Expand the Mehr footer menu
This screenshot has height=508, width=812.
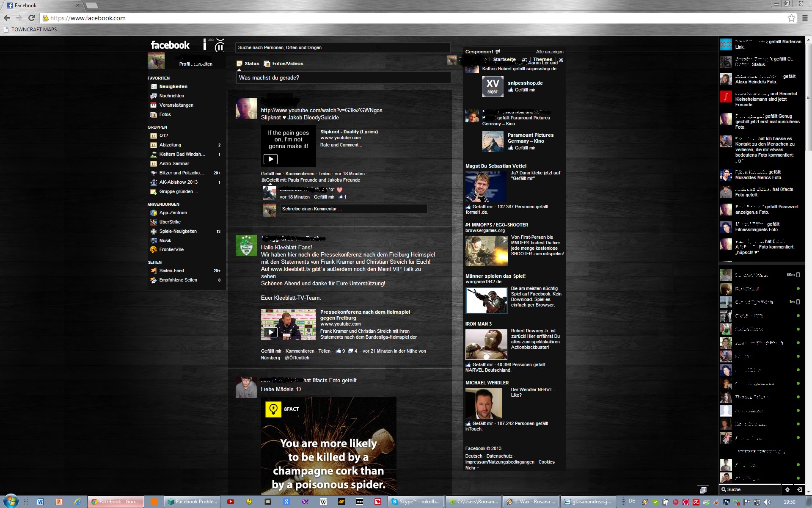(x=472, y=468)
